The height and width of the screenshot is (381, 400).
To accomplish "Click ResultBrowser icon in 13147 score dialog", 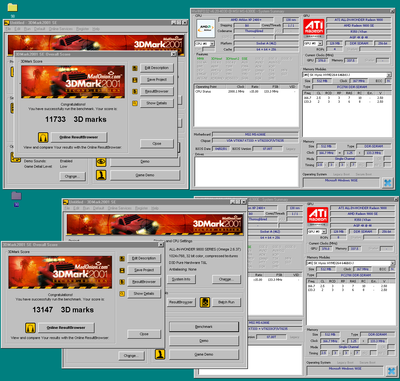I will pos(122,282).
